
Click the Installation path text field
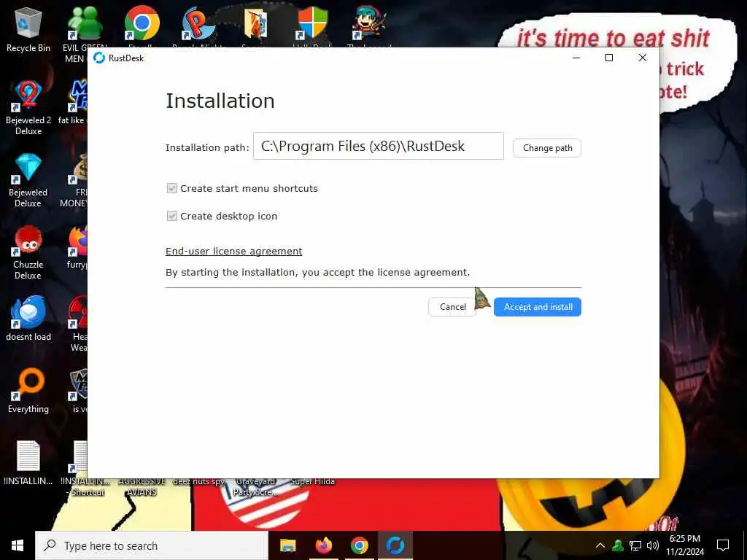pos(379,146)
